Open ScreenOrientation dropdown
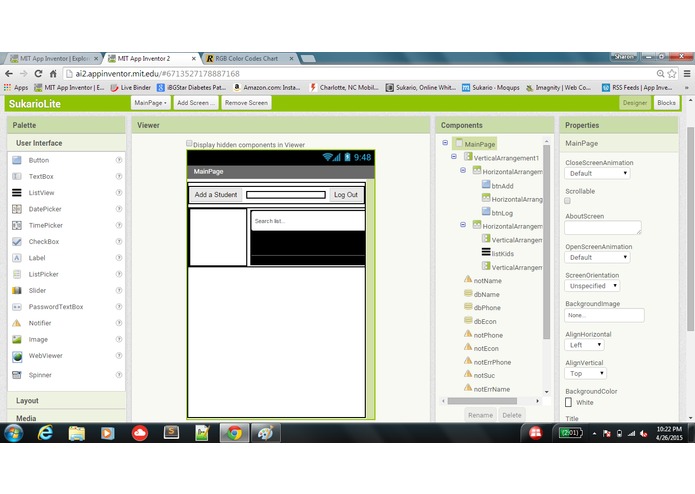 pos(592,286)
